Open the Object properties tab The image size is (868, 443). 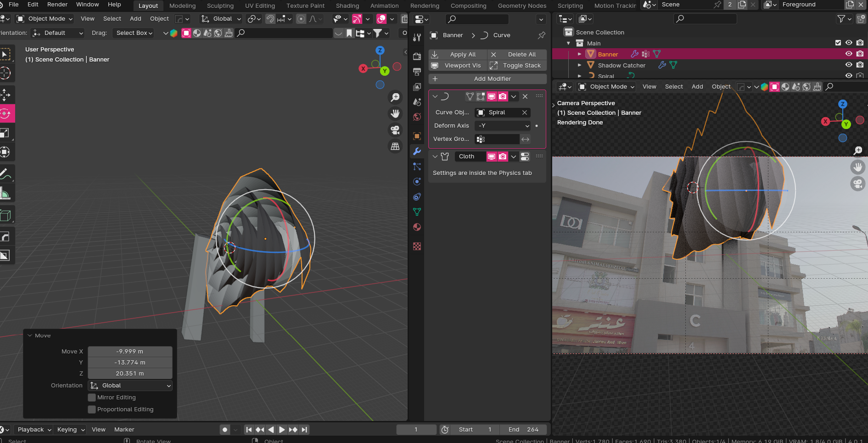[417, 136]
